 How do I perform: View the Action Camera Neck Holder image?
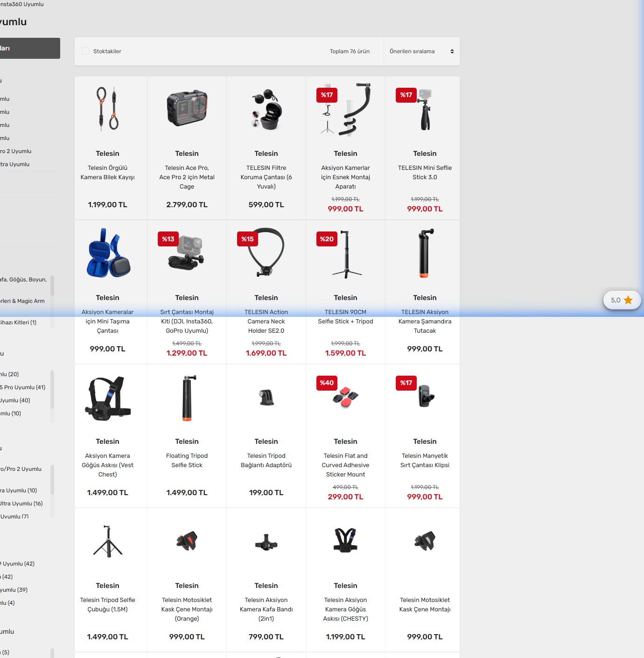click(x=266, y=253)
